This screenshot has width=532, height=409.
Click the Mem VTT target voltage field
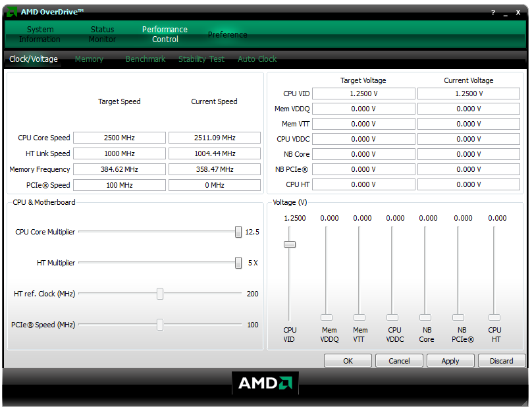pyautogui.click(x=363, y=124)
